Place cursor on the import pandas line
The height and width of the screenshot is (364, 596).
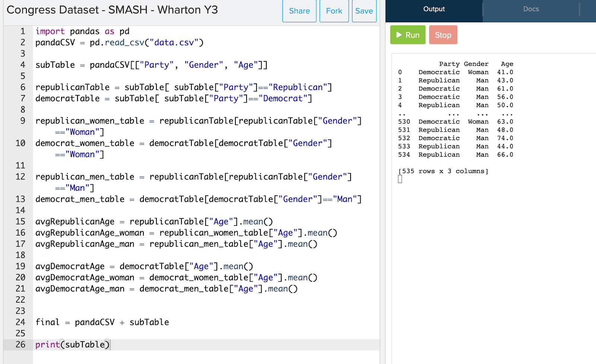(82, 32)
